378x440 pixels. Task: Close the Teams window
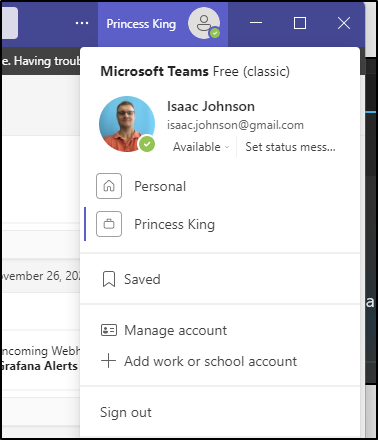coord(344,23)
